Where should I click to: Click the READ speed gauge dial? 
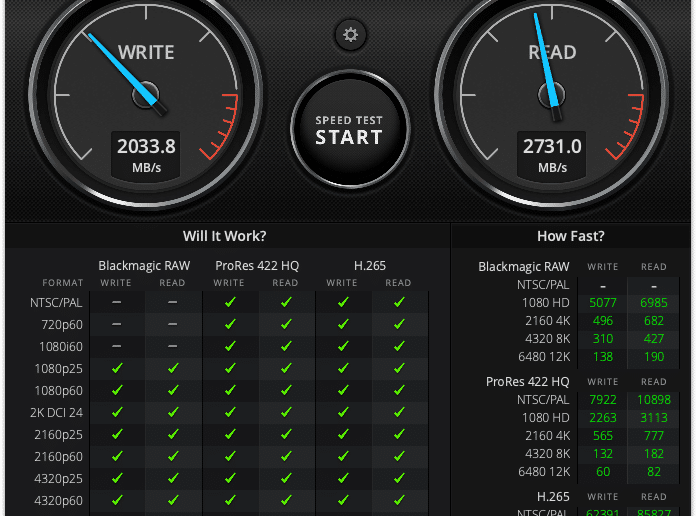pyautogui.click(x=552, y=95)
